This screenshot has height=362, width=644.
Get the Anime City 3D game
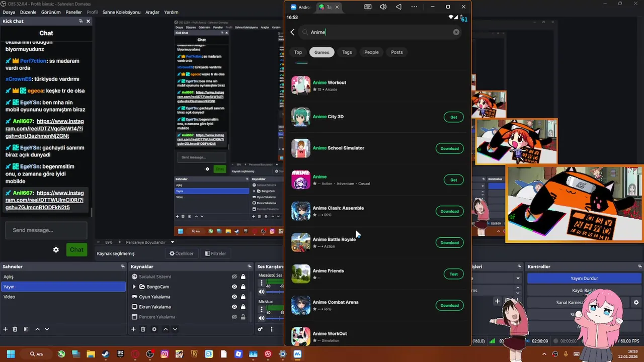453,117
